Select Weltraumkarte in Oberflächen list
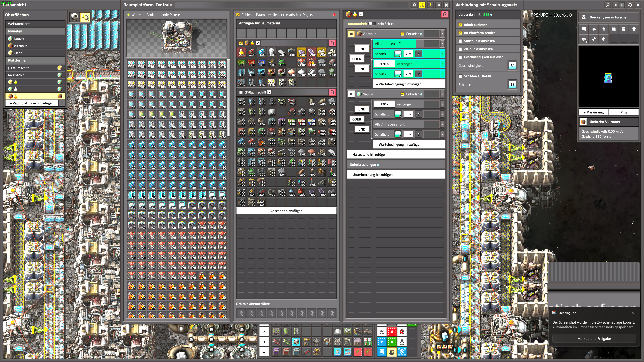This screenshot has height=362, width=644. pyautogui.click(x=35, y=24)
